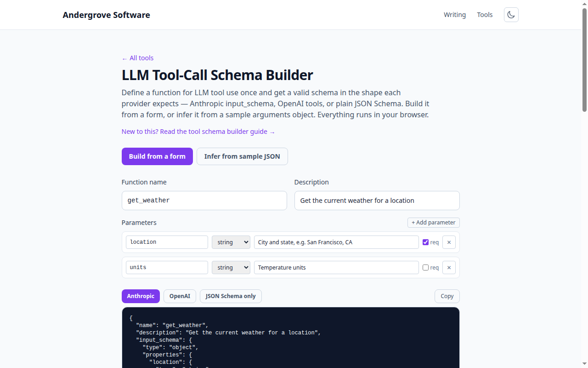Open the type dropdown for the location parameter
The width and height of the screenshot is (588, 368).
(231, 242)
